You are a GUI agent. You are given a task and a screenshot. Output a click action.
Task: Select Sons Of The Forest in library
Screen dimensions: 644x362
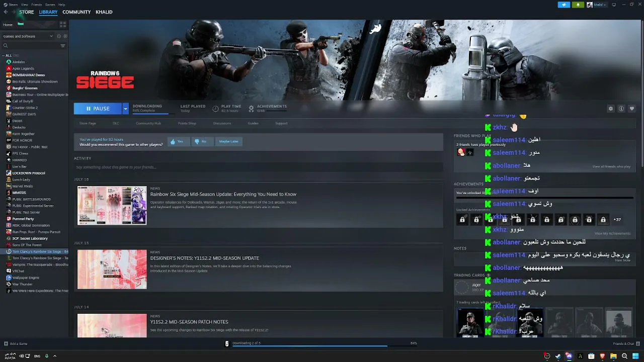point(27,245)
